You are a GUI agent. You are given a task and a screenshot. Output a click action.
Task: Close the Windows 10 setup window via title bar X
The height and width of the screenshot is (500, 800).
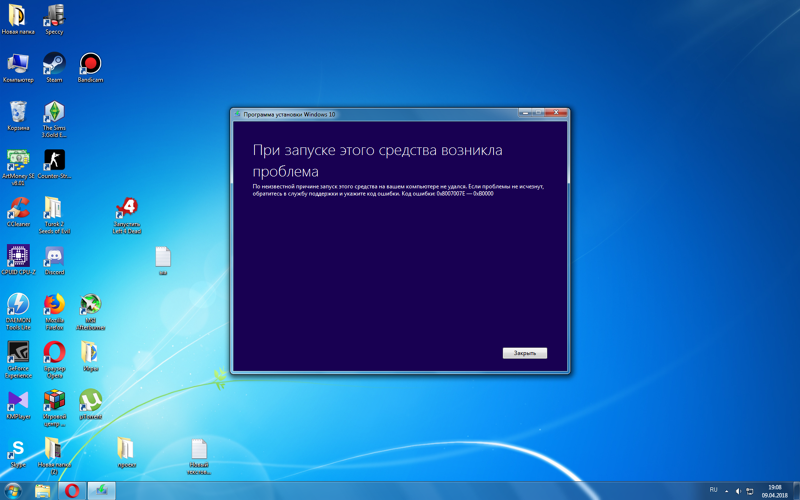point(556,112)
